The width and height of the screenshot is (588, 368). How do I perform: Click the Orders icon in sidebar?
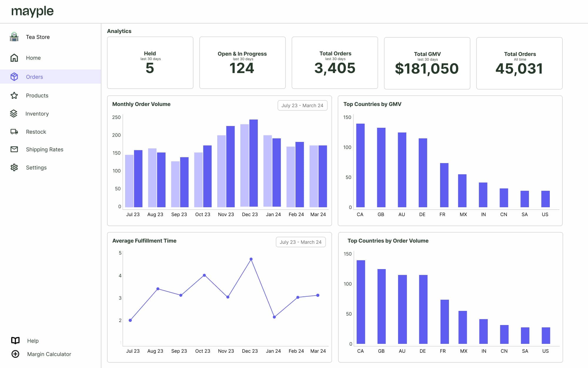(x=14, y=76)
